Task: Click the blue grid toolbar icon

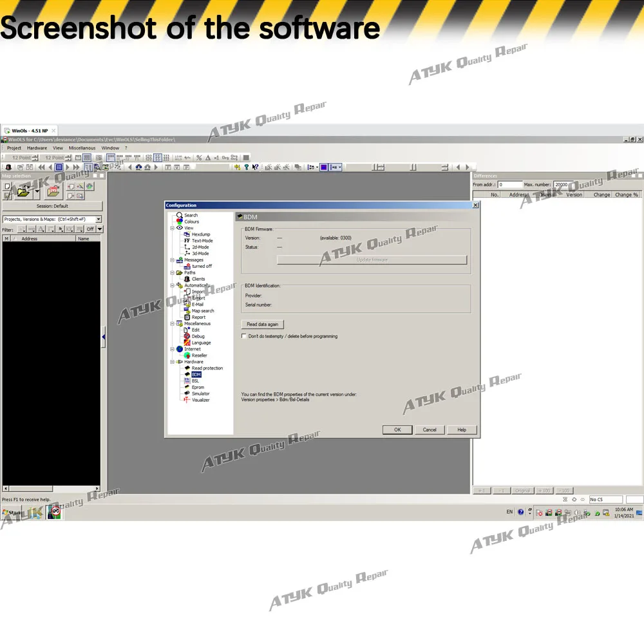Action: [x=59, y=167]
